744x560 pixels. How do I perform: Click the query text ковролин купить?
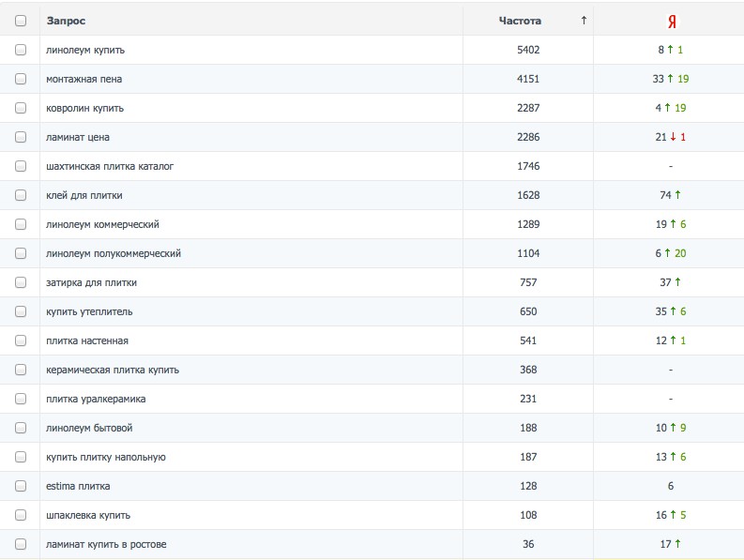85,108
